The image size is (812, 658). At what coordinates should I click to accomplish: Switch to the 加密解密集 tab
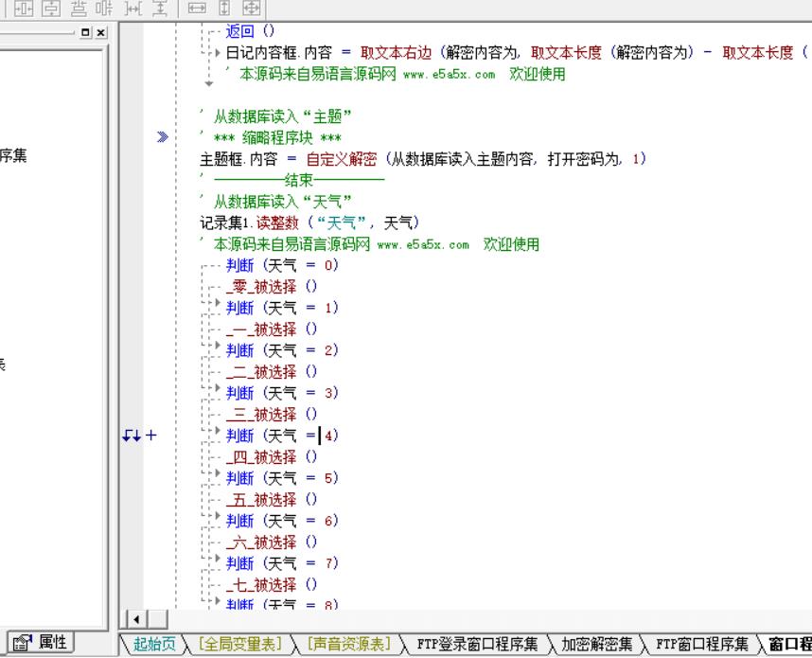pos(597,645)
